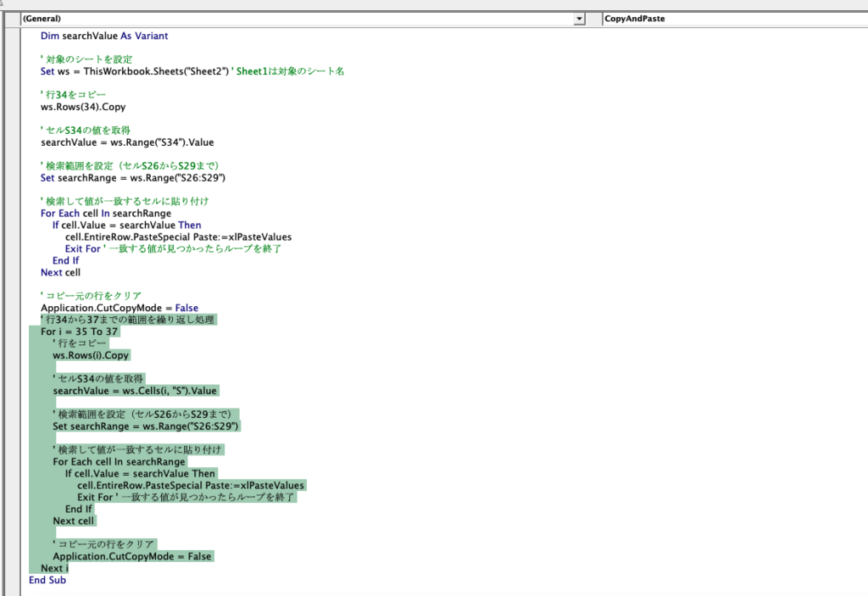Click the 'ws.Rows(i).Copy' code line
Viewport: 868px width, 596px height.
91,356
